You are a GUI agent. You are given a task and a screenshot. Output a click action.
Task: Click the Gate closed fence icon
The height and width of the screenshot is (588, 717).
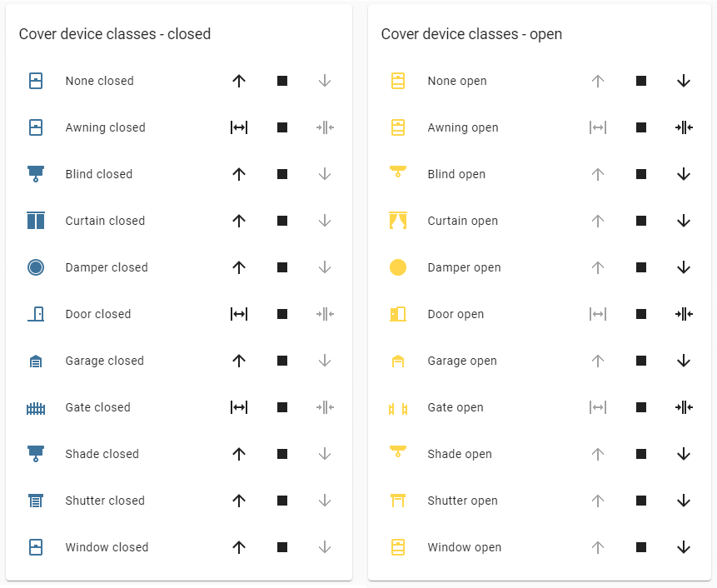click(35, 407)
